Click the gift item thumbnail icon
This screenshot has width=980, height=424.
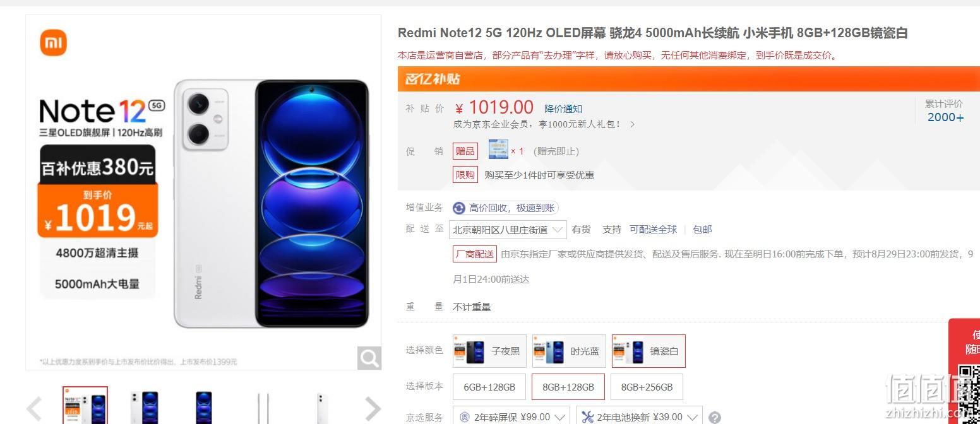point(498,150)
